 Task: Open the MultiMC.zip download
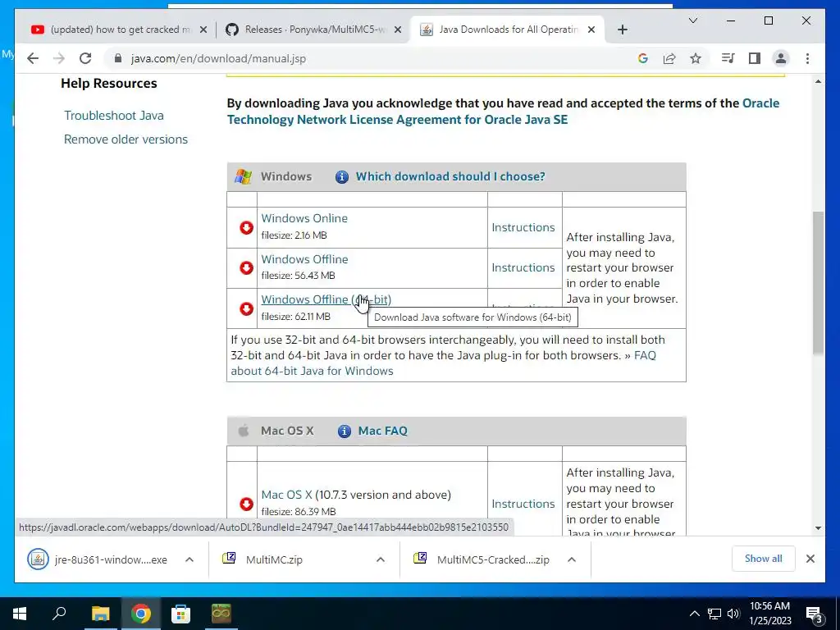pyautogui.click(x=262, y=559)
